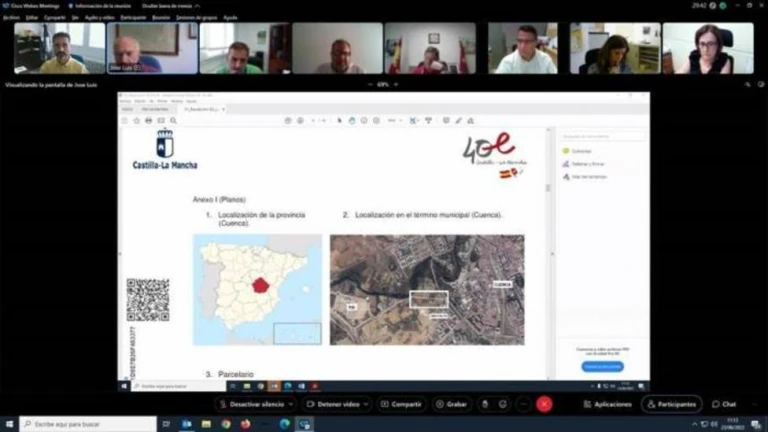The image size is (768, 432).
Task: Toggle recording with the Grabar button
Action: pyautogui.click(x=451, y=404)
